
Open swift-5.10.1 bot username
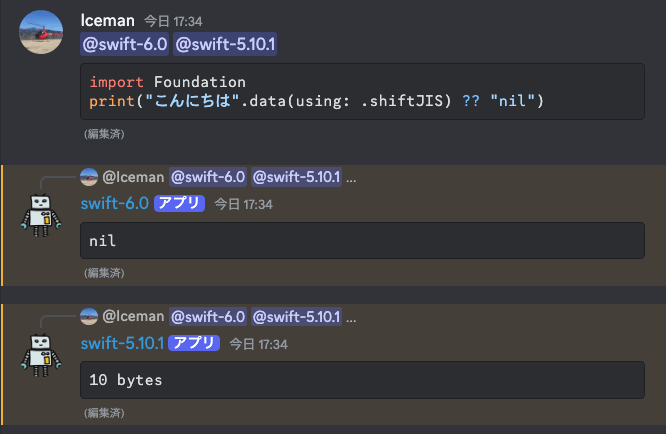[x=122, y=343]
